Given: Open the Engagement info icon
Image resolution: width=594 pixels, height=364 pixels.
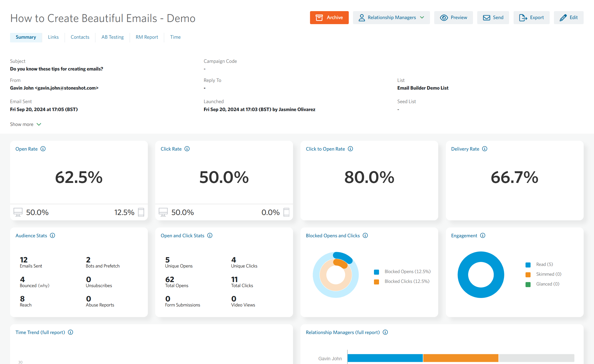Looking at the screenshot, I should pyautogui.click(x=483, y=235).
